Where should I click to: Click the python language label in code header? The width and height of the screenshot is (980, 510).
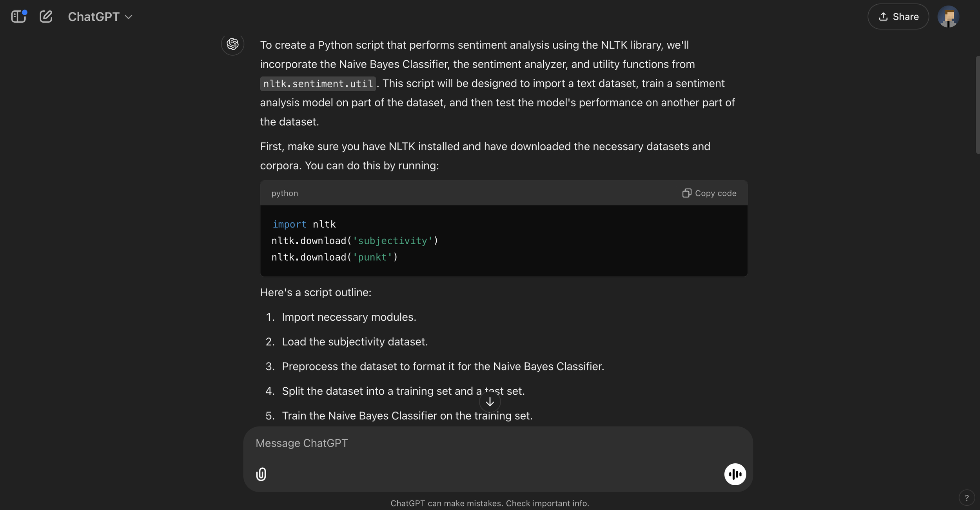click(285, 193)
